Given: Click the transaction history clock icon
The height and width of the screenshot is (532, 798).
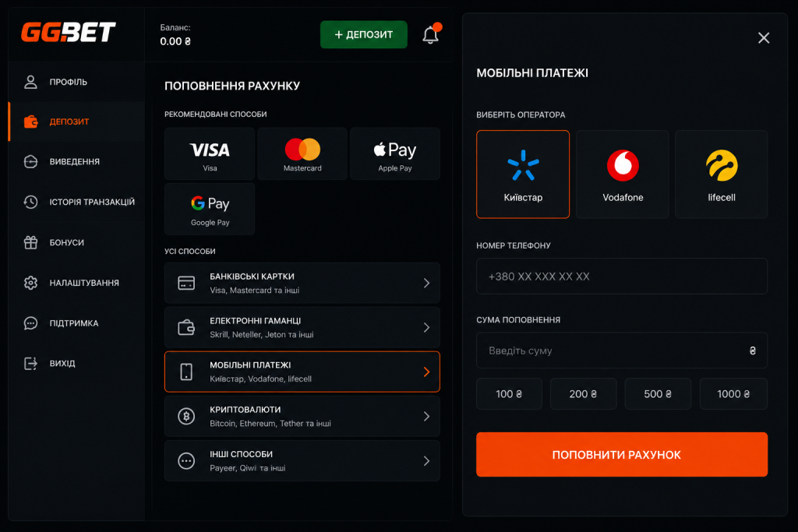Looking at the screenshot, I should click(x=30, y=202).
